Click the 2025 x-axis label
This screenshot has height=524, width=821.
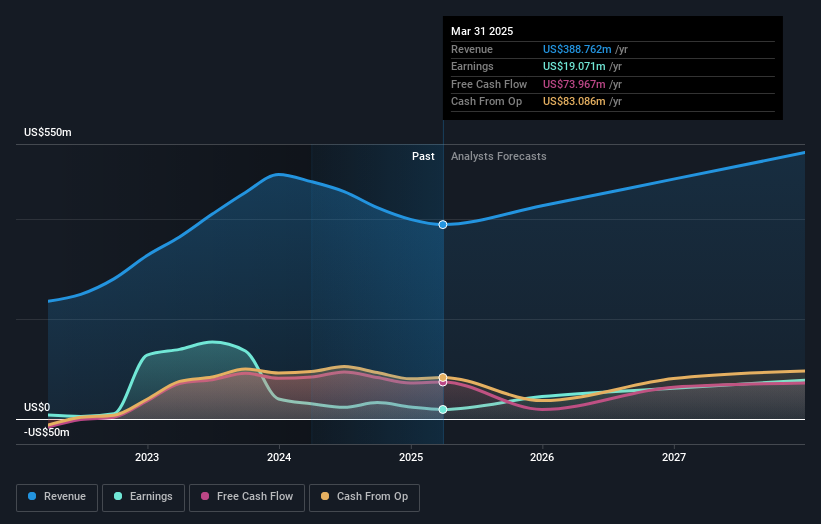click(x=411, y=457)
